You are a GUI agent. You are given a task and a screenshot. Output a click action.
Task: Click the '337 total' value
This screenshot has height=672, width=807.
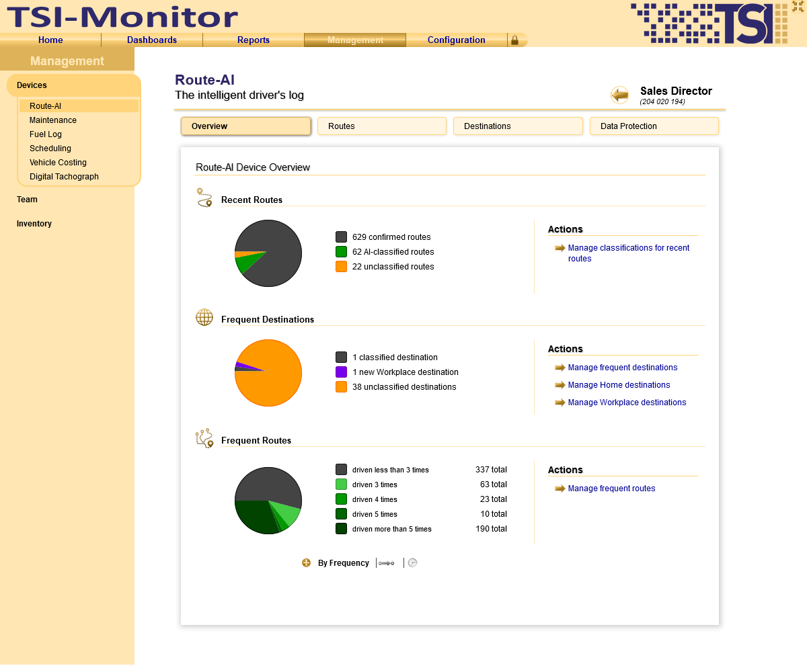(x=491, y=470)
